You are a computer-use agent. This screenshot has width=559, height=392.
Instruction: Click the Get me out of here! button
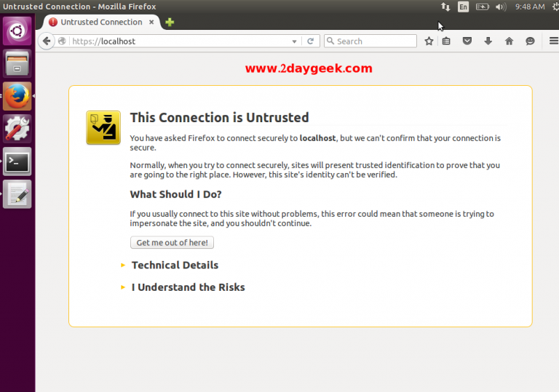tap(172, 243)
